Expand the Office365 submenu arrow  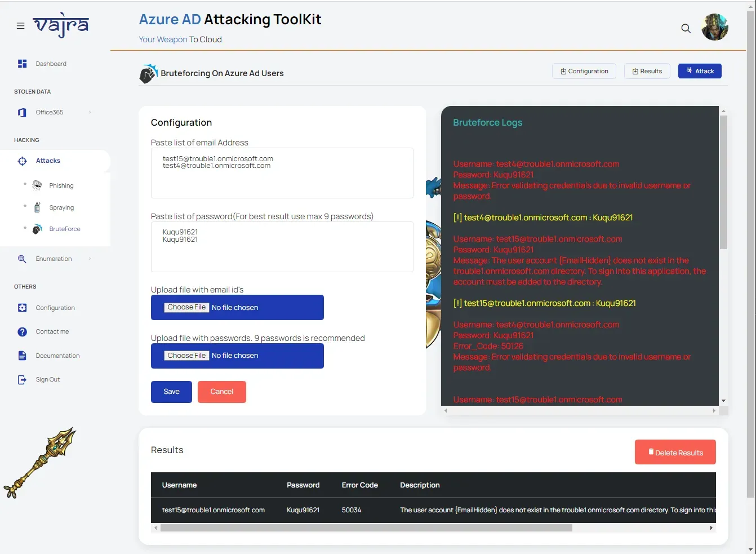[90, 112]
